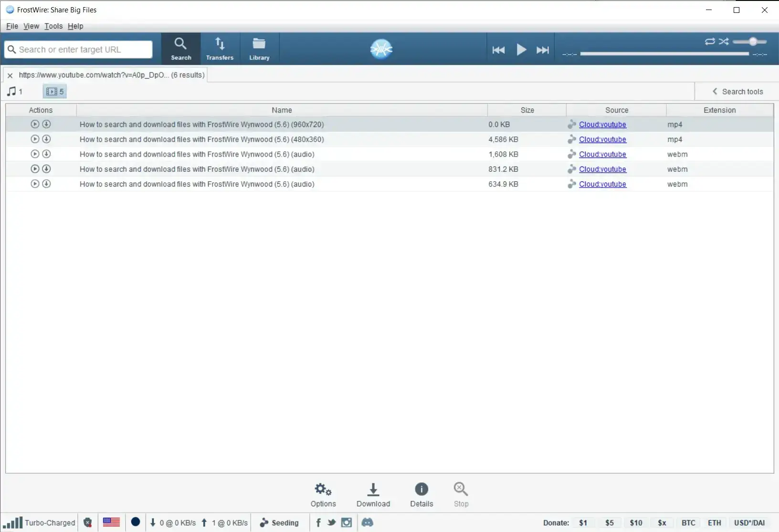Open the Options settings
The width and height of the screenshot is (779, 532).
click(323, 494)
